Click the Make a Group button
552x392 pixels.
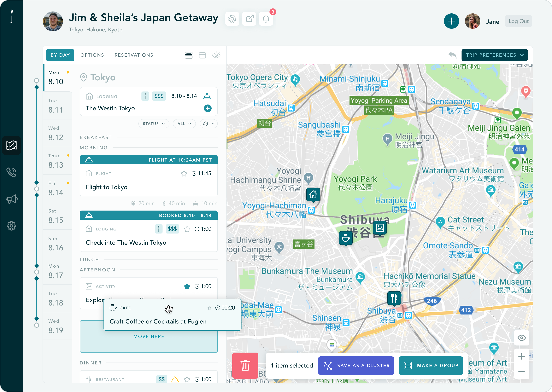[x=431, y=365]
